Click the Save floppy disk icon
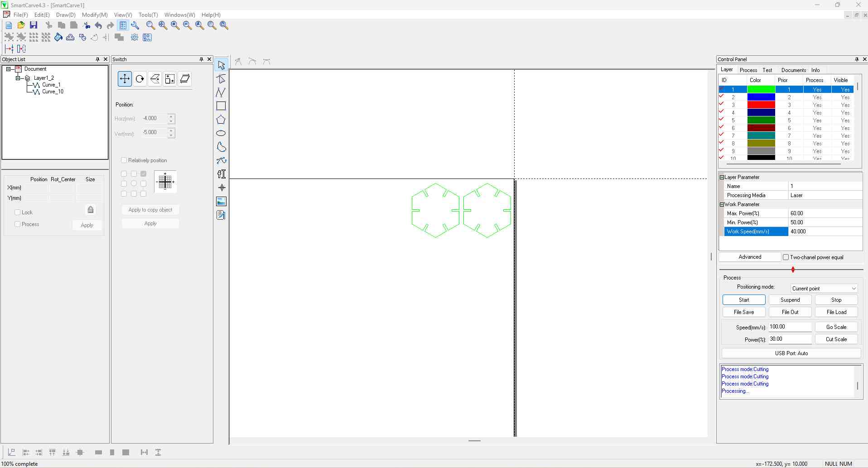The height and width of the screenshot is (468, 868). point(33,25)
